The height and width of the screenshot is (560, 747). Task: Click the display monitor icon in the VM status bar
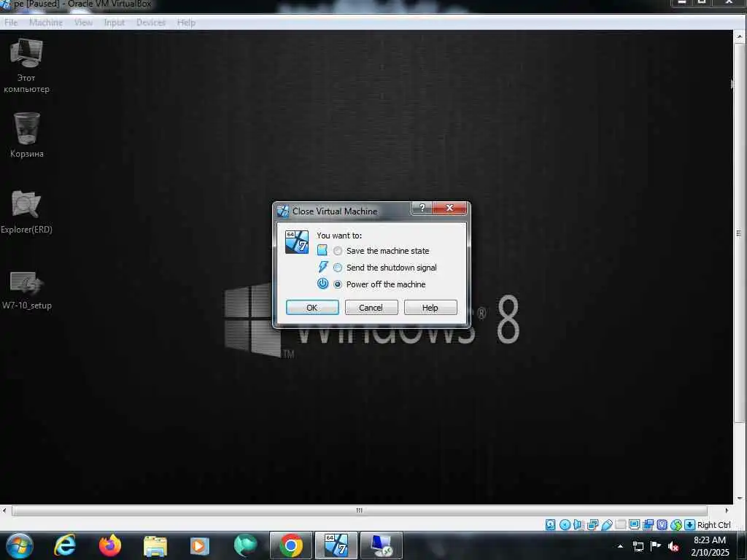[x=634, y=525]
